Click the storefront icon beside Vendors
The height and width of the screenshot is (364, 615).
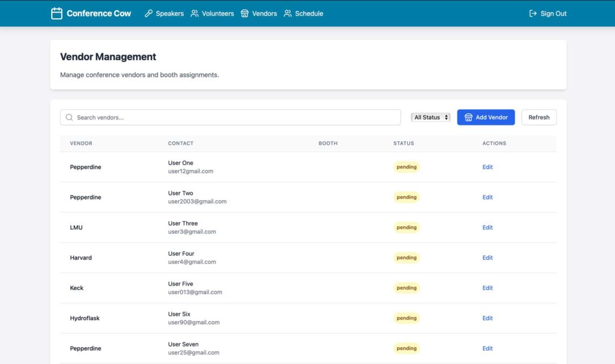(x=244, y=13)
